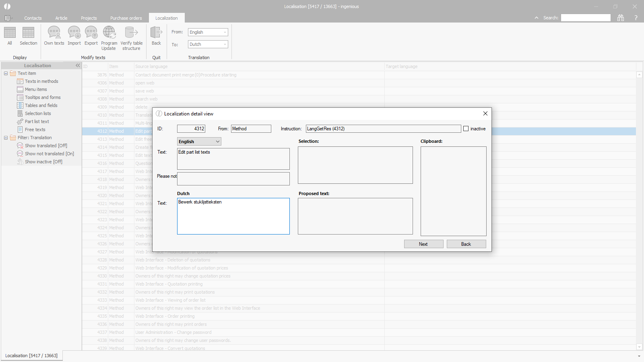644x362 pixels.
Task: Click the Dutch translation text field
Action: (x=233, y=216)
